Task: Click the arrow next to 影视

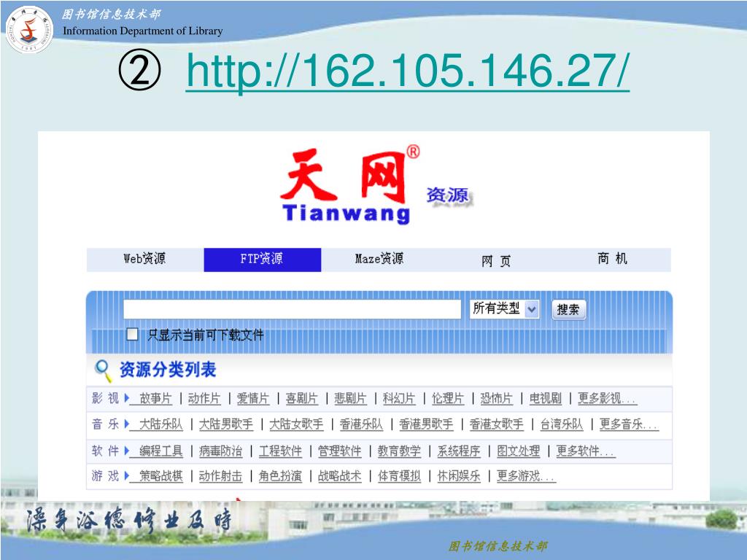Action: [x=127, y=398]
